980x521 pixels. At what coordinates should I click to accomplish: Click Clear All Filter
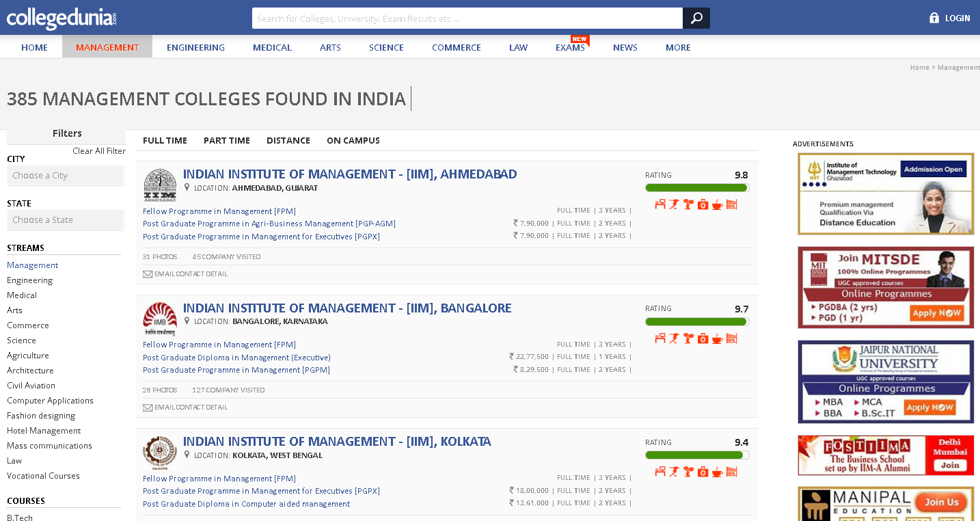(x=99, y=151)
